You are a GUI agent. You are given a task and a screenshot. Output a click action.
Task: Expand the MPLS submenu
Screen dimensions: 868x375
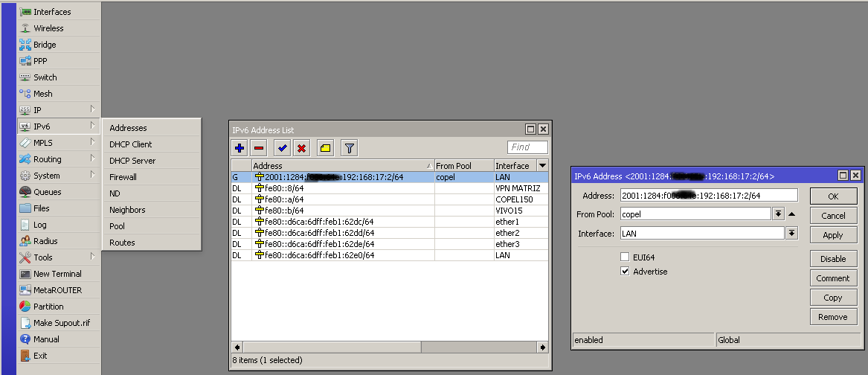pos(93,142)
